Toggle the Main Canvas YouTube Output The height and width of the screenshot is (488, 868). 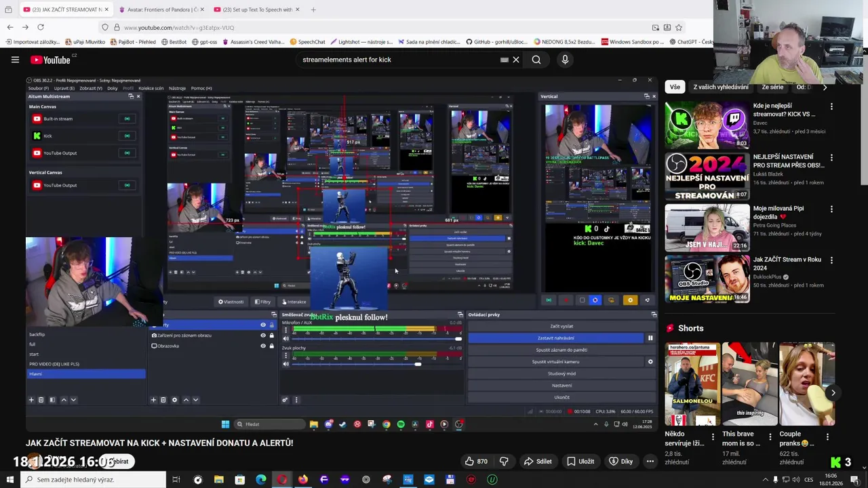click(127, 153)
